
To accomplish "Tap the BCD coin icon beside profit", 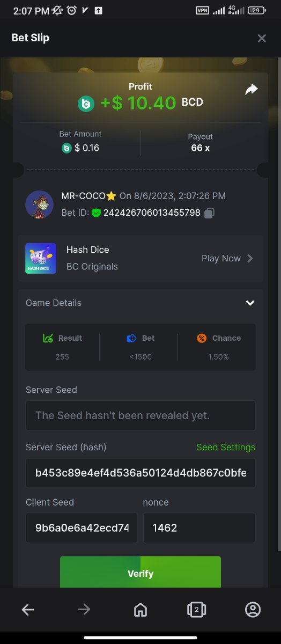I will [86, 103].
